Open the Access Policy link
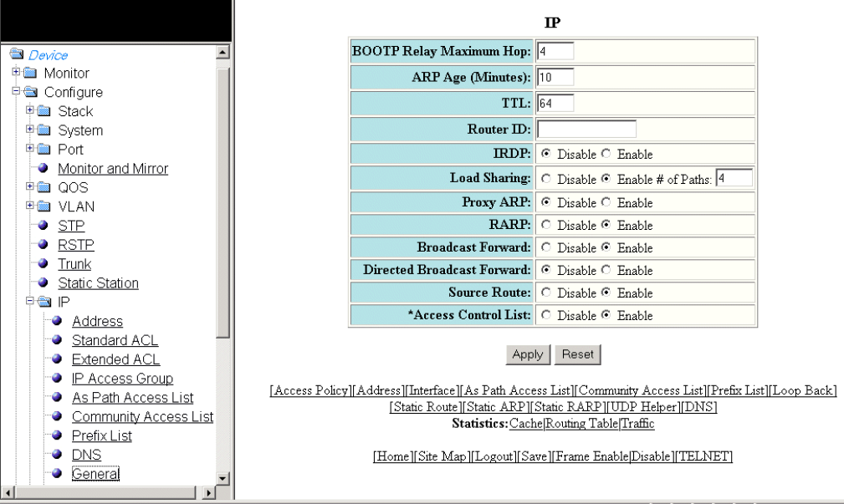The image size is (844, 504). click(x=311, y=390)
